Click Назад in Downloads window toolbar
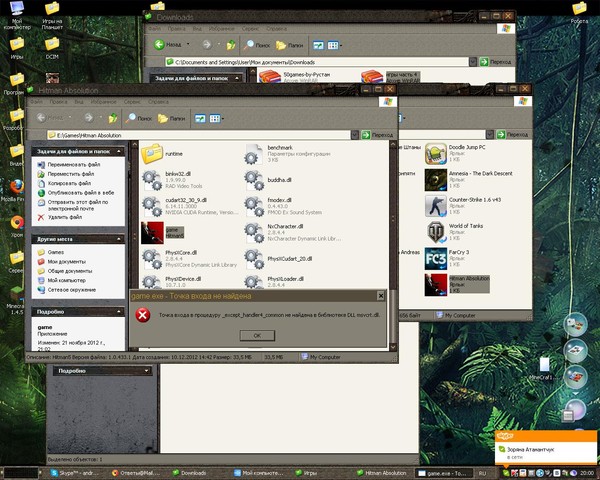Screen dimensions: 600x480 168,45
